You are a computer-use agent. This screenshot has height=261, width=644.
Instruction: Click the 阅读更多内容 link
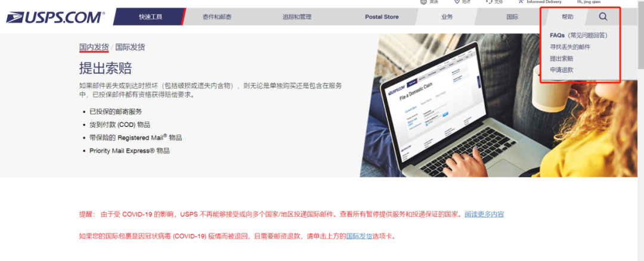tap(484, 214)
